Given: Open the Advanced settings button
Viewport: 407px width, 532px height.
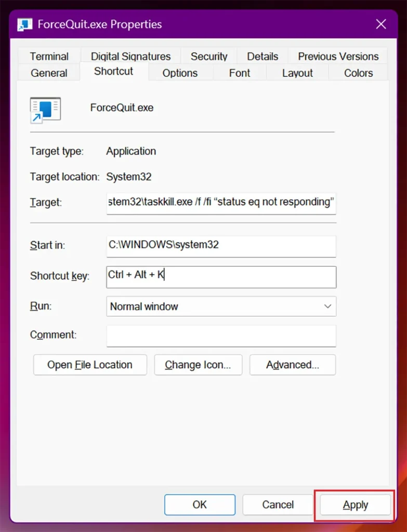Looking at the screenshot, I should point(293,365).
